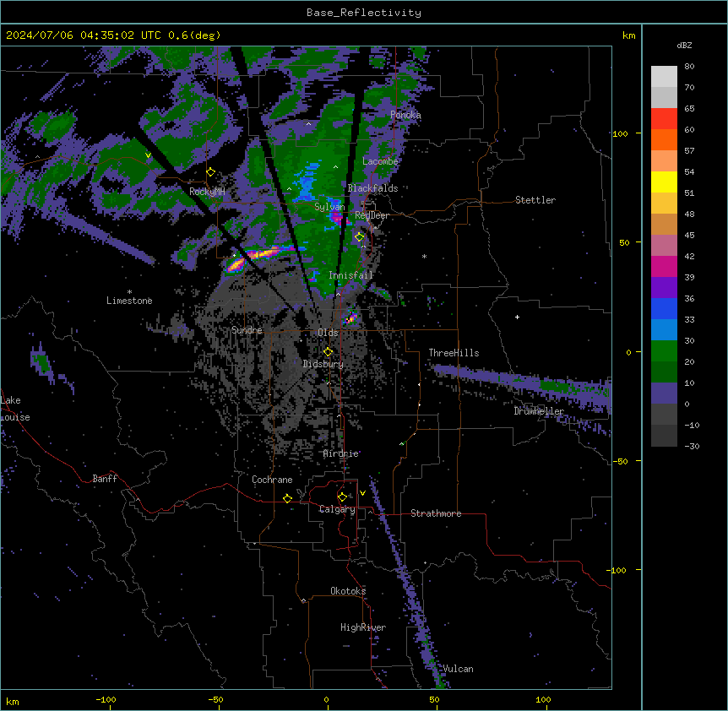Image resolution: width=728 pixels, height=711 pixels.
Task: Pick the light blue 30-33 dBZ legend swatch
Action: (x=664, y=330)
